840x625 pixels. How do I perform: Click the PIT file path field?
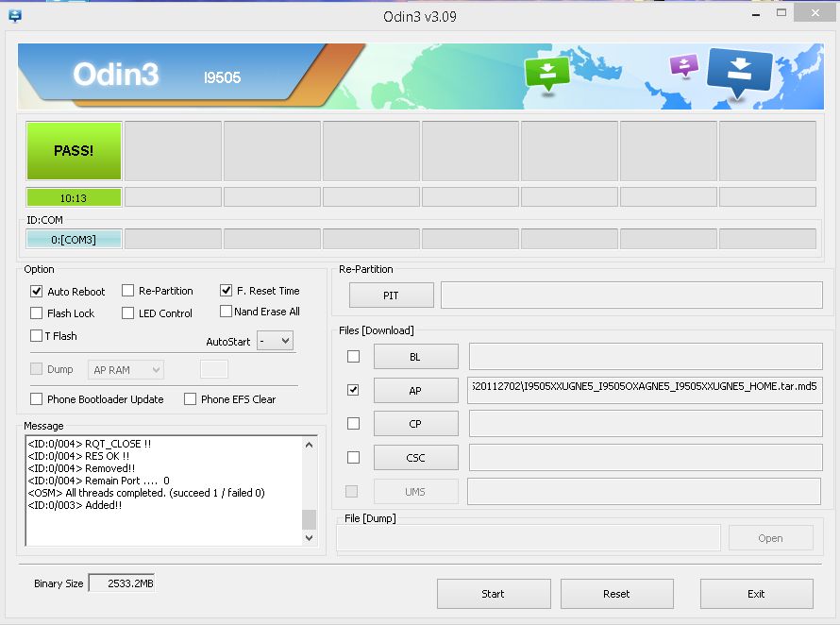coord(631,296)
